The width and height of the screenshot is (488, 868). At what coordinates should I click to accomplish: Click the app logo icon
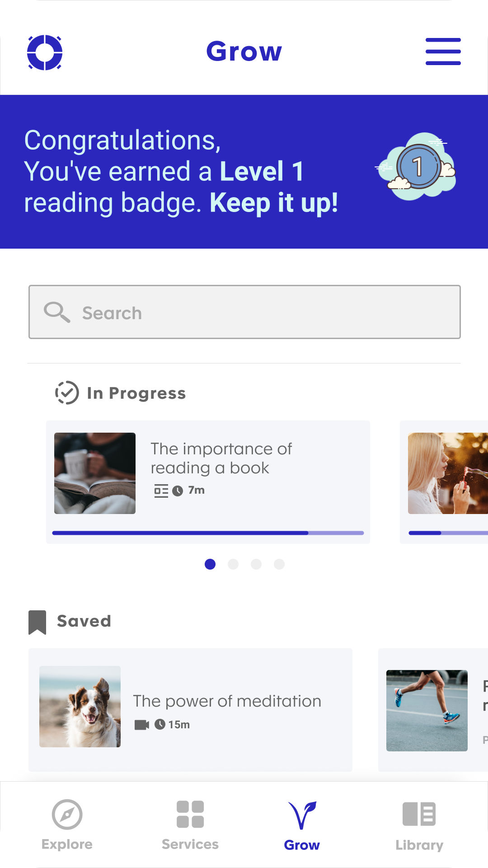(45, 52)
